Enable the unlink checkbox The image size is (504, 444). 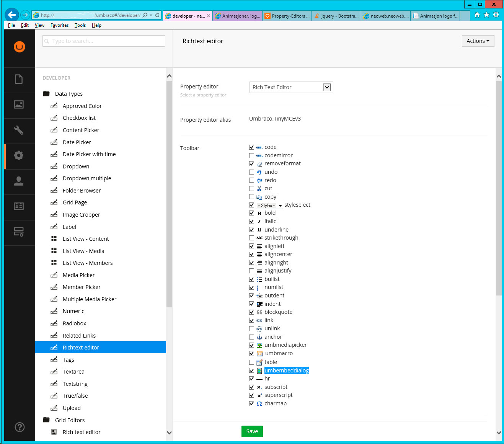(x=251, y=328)
